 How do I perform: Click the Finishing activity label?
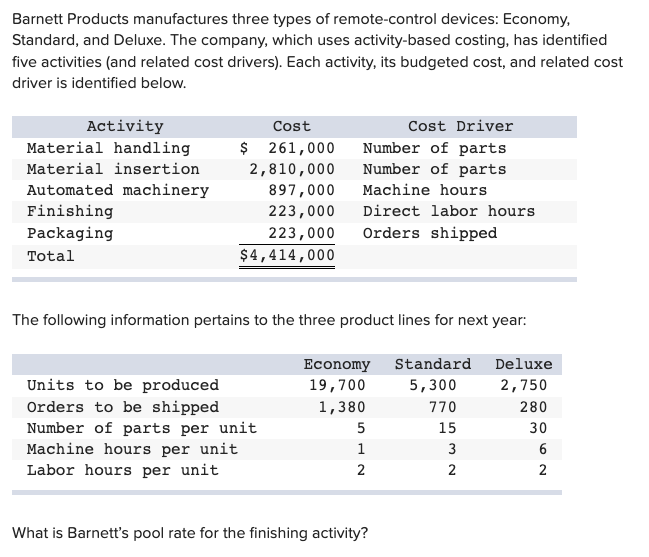[70, 211]
